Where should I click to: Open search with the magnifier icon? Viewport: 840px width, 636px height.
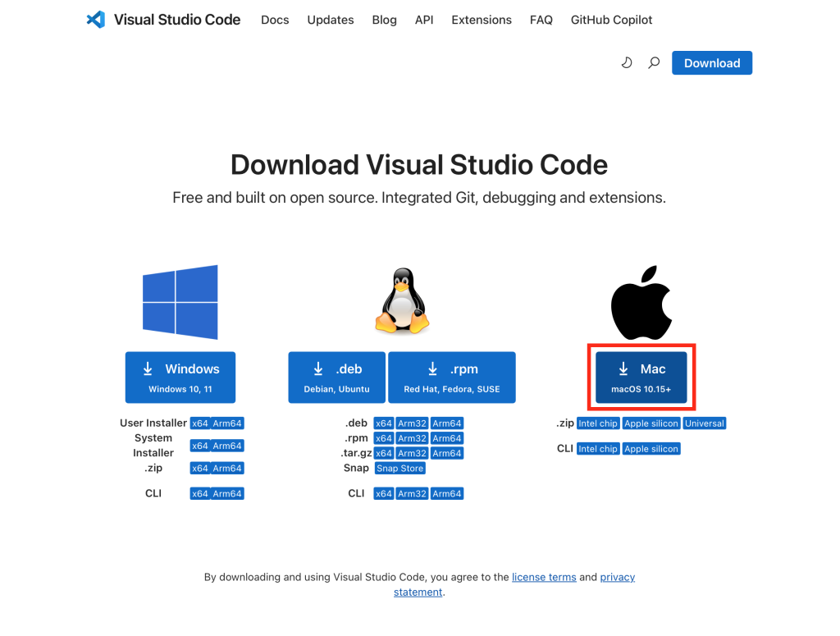[654, 62]
